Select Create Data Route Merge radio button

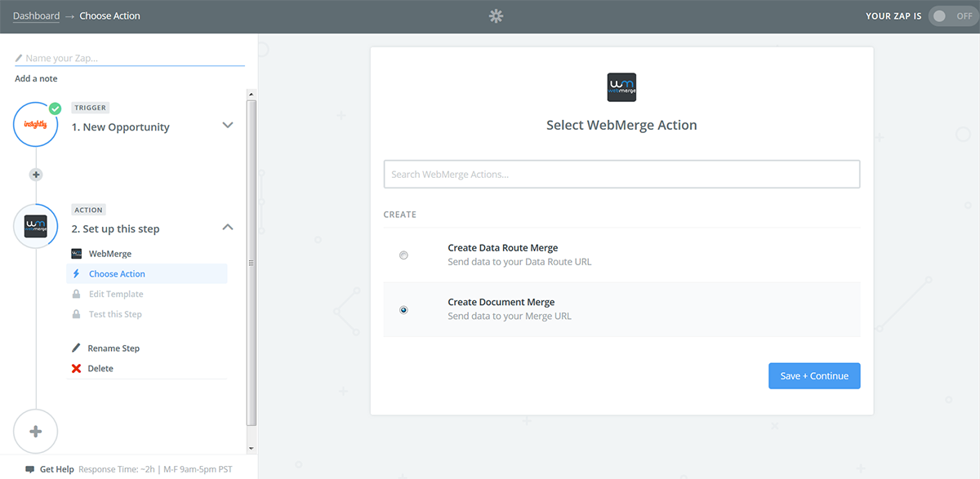click(403, 255)
